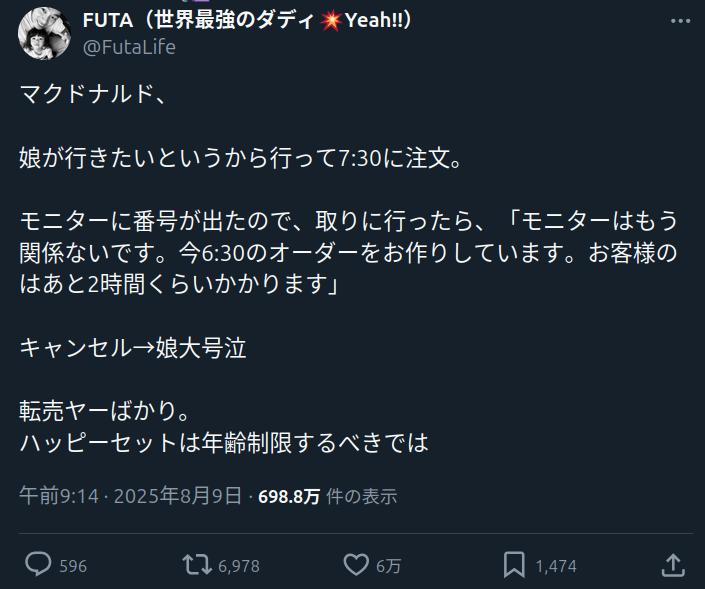The width and height of the screenshot is (705, 589).
Task: Open the 午前9:14 timestamp link
Action: pos(59,496)
